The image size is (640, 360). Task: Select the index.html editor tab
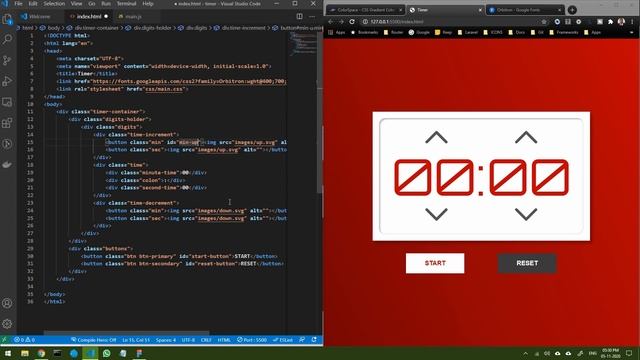(89, 16)
